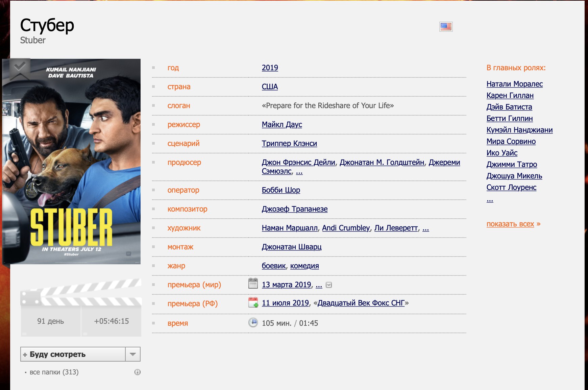Open producer Джонатан М. Голдштейн link

(x=382, y=162)
